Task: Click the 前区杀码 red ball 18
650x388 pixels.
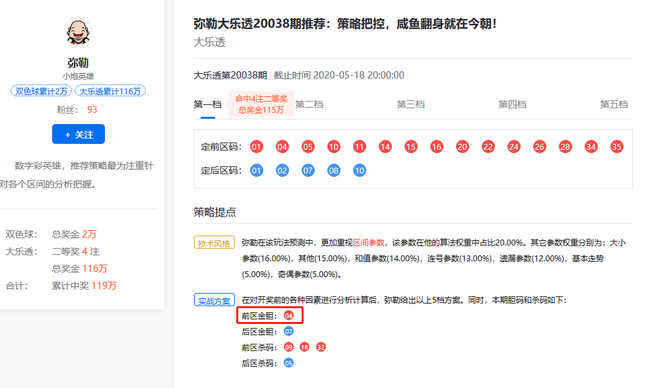Action: (305, 347)
